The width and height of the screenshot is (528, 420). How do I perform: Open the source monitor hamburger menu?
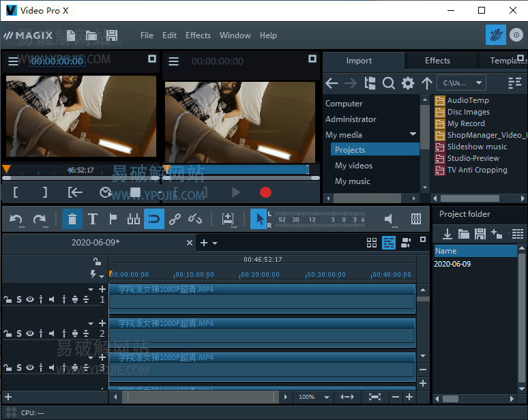[13, 61]
